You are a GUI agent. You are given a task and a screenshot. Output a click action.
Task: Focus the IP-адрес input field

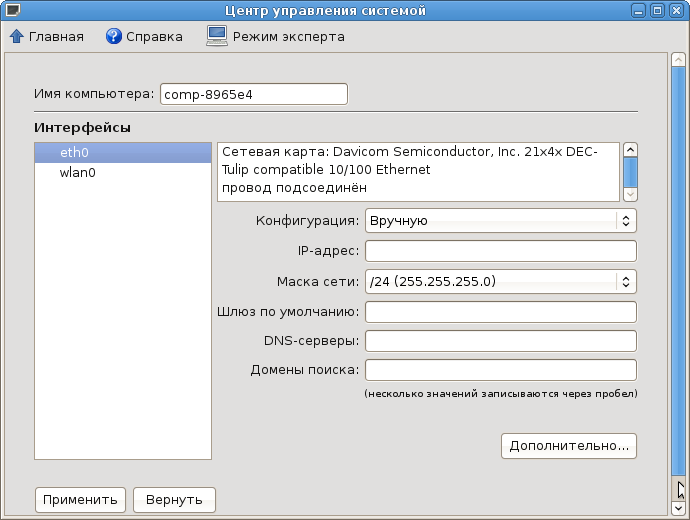point(501,251)
